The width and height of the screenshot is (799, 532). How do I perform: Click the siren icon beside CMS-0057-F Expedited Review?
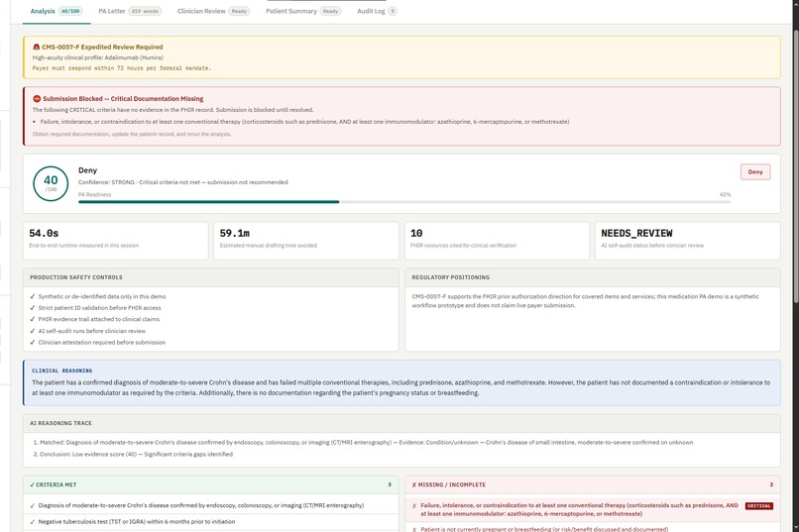(36, 47)
